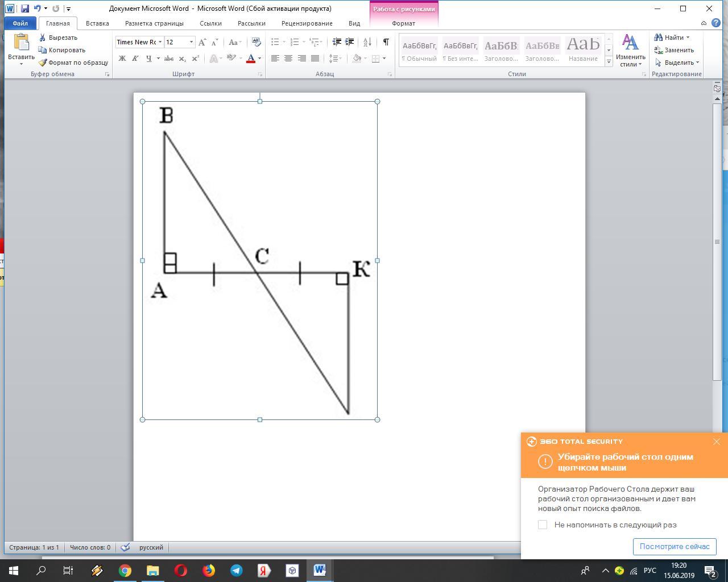Apply the Название style
This screenshot has height=582, width=728.
(583, 51)
